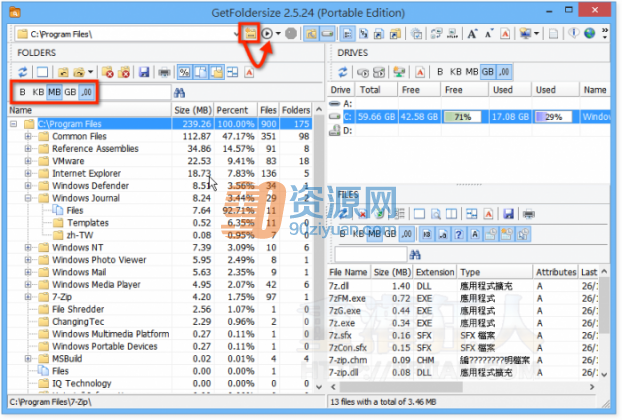Click the binoculars search icon in FOLDERS panel

(x=179, y=93)
